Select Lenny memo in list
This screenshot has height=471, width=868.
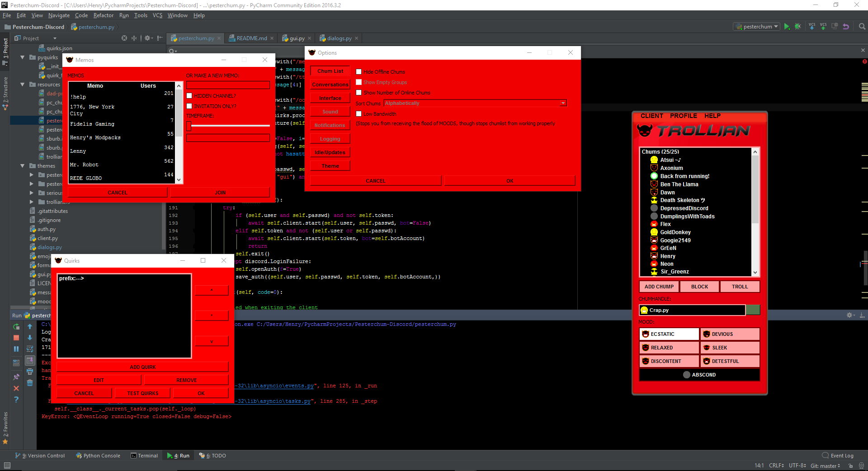pyautogui.click(x=122, y=151)
